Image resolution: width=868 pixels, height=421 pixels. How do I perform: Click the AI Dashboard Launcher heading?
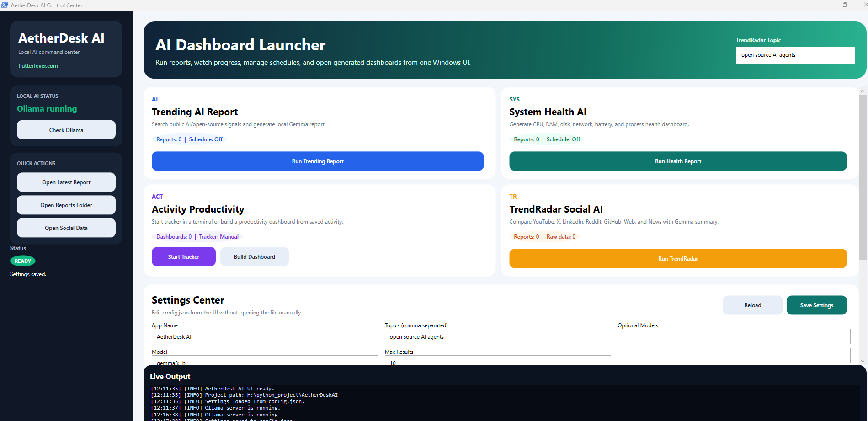240,45
